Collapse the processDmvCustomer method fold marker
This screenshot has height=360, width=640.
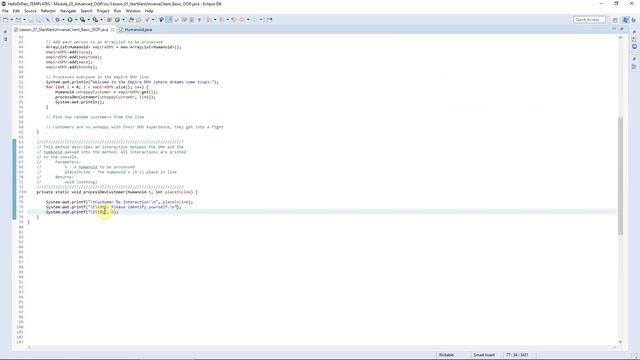25,192
